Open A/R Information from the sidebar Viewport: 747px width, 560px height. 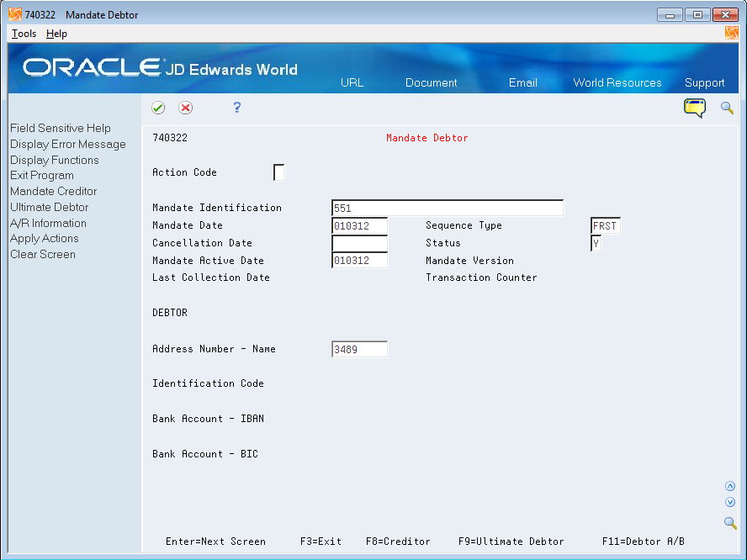coord(48,223)
